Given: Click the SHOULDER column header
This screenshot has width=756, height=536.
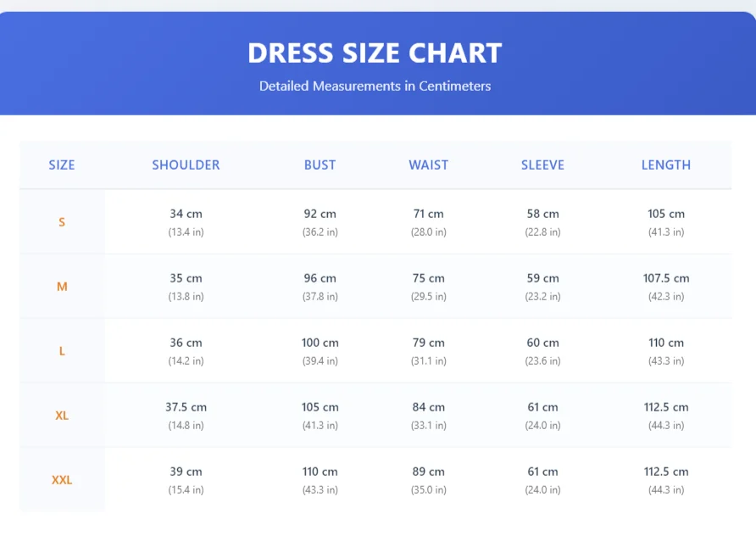Looking at the screenshot, I should click(x=186, y=165).
